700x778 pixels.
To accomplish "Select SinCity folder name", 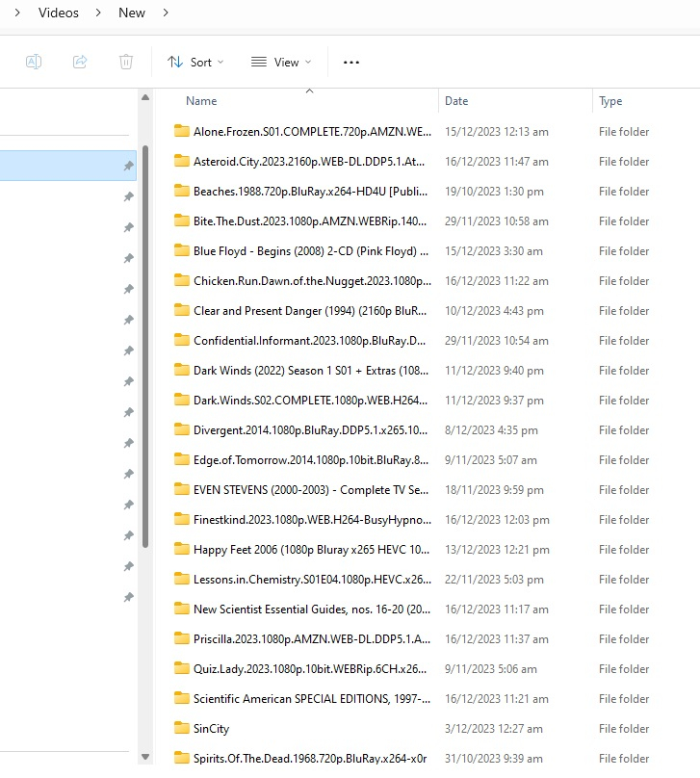I will [x=211, y=728].
